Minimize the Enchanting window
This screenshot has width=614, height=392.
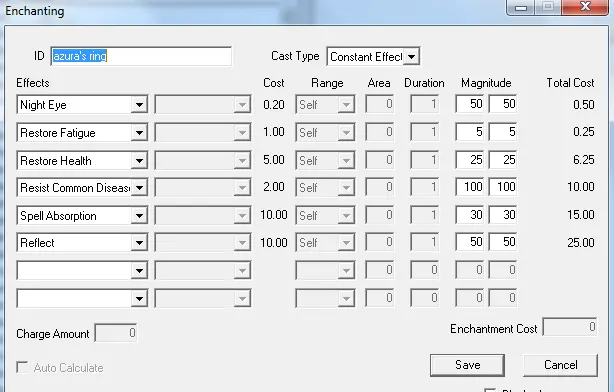click(520, 7)
